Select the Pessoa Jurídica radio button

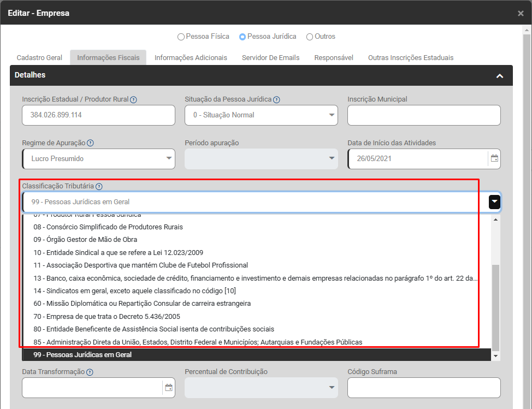click(x=243, y=37)
